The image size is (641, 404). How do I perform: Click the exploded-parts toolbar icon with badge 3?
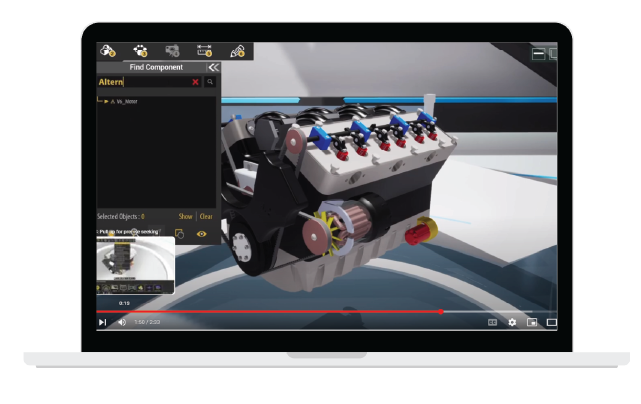coord(141,50)
